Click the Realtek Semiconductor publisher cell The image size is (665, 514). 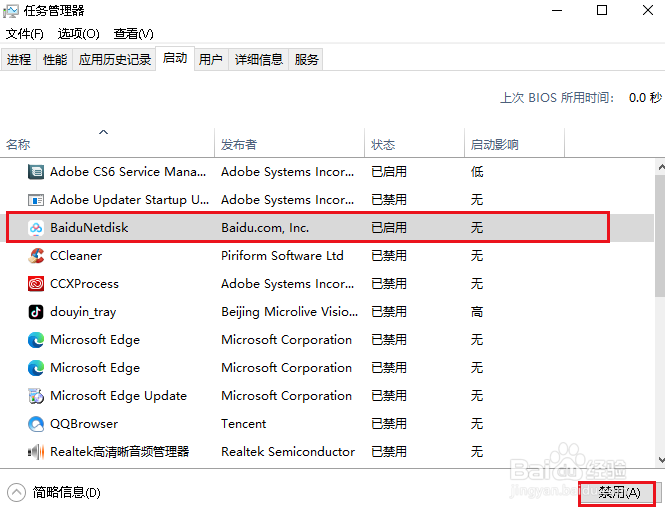(x=288, y=452)
